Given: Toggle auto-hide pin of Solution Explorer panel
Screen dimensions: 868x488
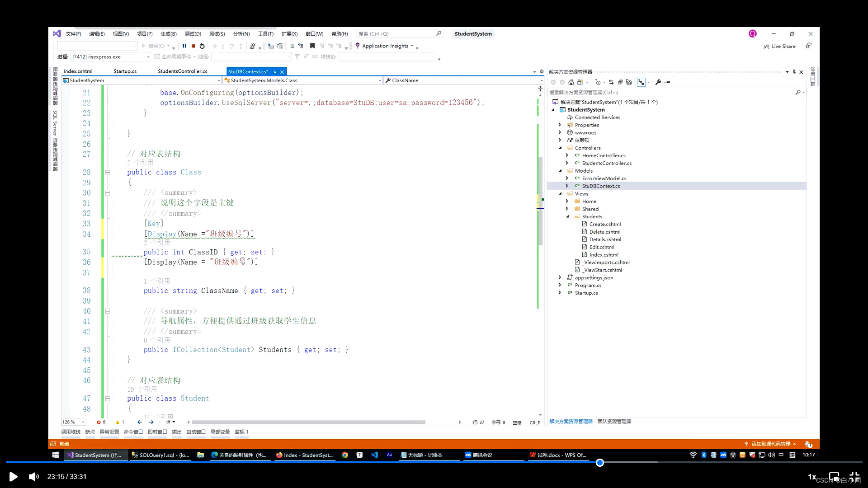Looking at the screenshot, I should pos(794,72).
